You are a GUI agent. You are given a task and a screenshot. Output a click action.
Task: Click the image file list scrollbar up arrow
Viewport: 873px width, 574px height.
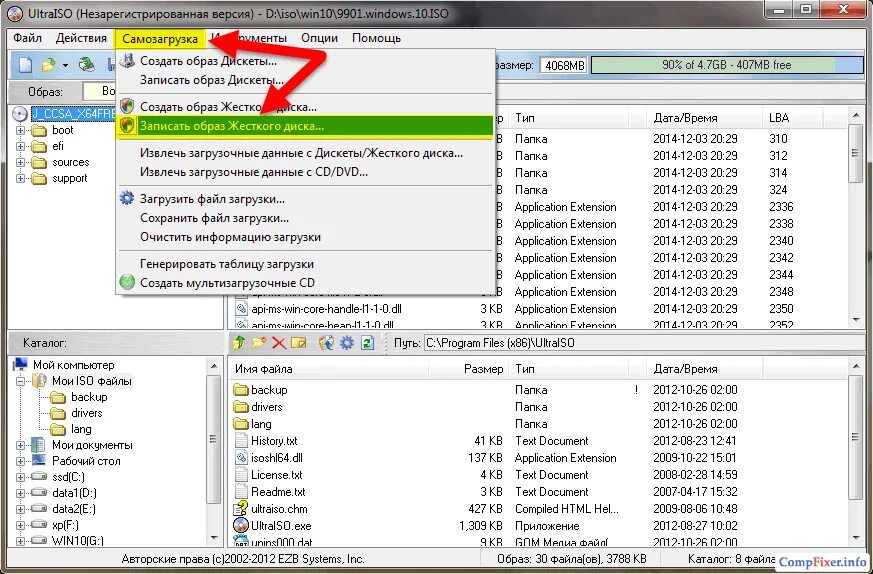coord(856,115)
